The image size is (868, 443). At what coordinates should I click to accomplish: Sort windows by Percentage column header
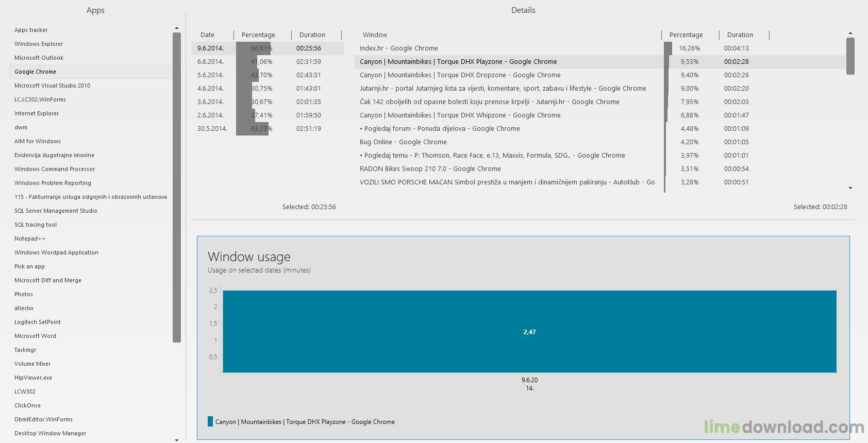coord(686,35)
